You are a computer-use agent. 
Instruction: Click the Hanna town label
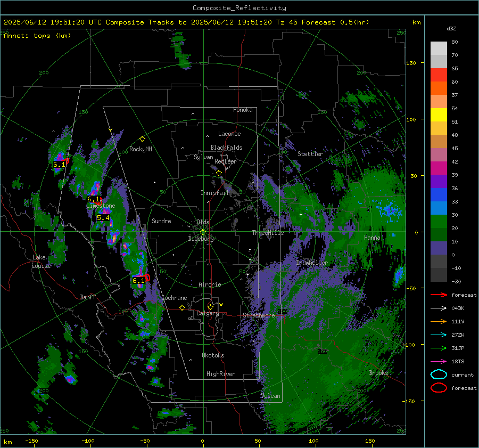pos(372,237)
